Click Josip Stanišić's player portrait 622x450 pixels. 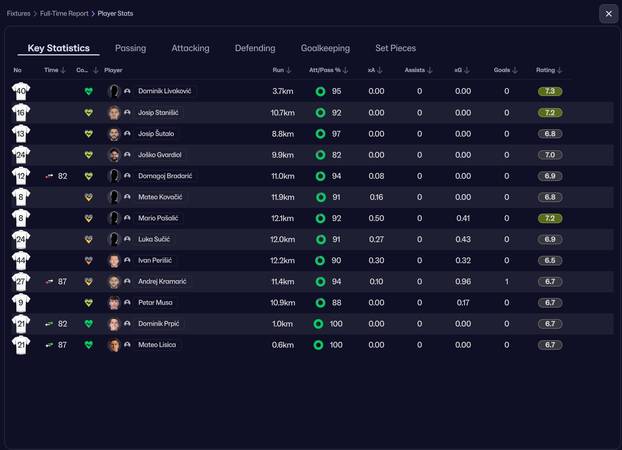coord(114,113)
